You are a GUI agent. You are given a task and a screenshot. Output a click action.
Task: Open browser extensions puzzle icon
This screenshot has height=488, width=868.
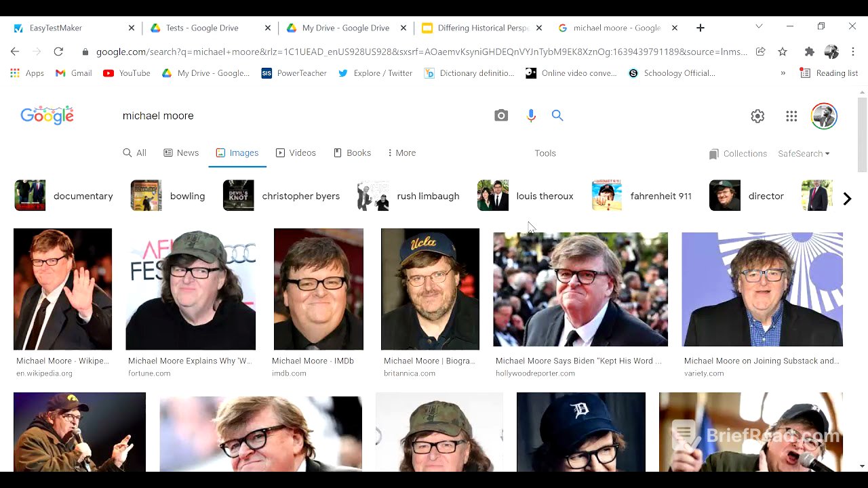pos(809,52)
